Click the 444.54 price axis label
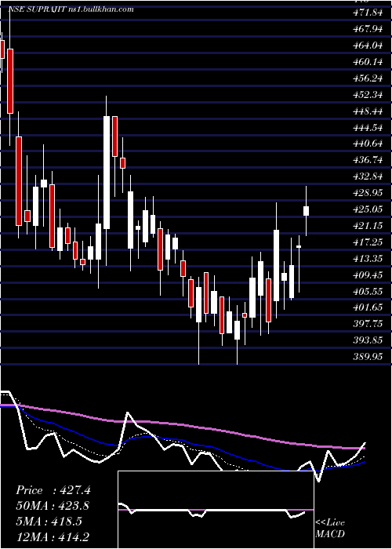 [368, 128]
